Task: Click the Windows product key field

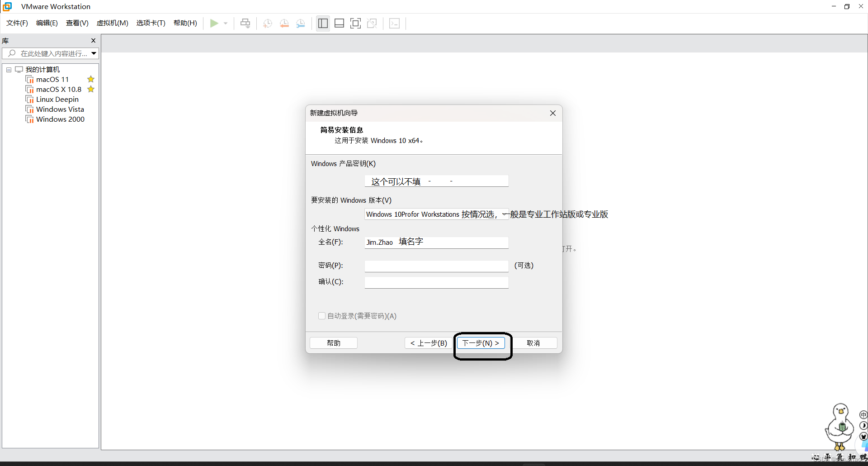Action: (x=437, y=181)
